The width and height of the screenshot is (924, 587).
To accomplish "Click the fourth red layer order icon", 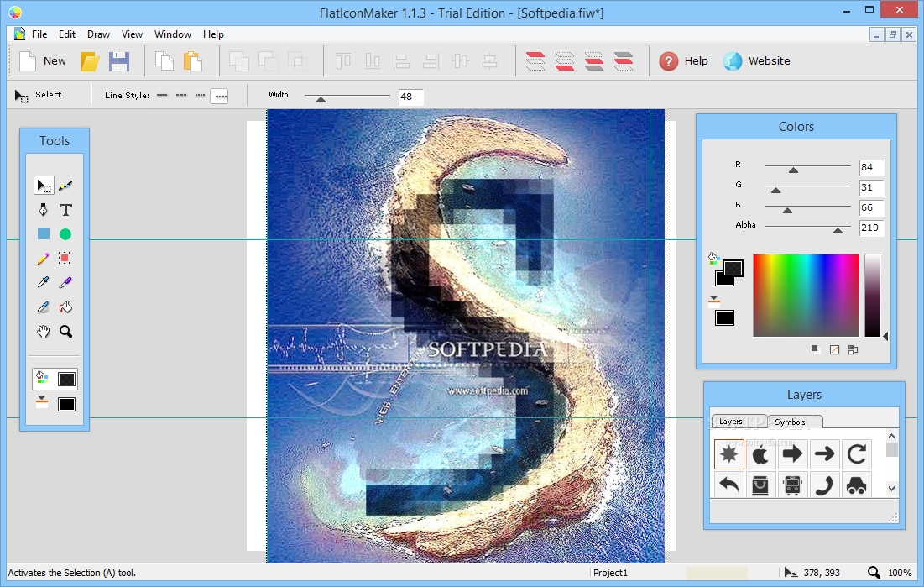I will click(624, 61).
